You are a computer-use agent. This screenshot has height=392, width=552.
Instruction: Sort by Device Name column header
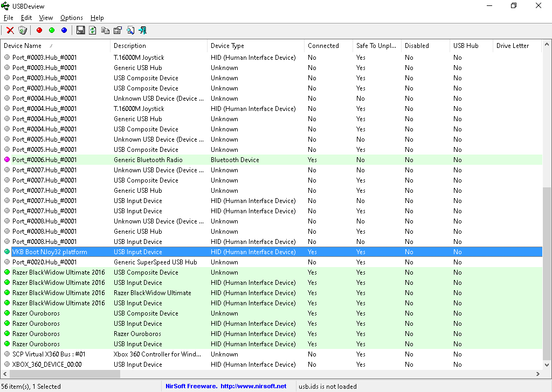coord(56,46)
